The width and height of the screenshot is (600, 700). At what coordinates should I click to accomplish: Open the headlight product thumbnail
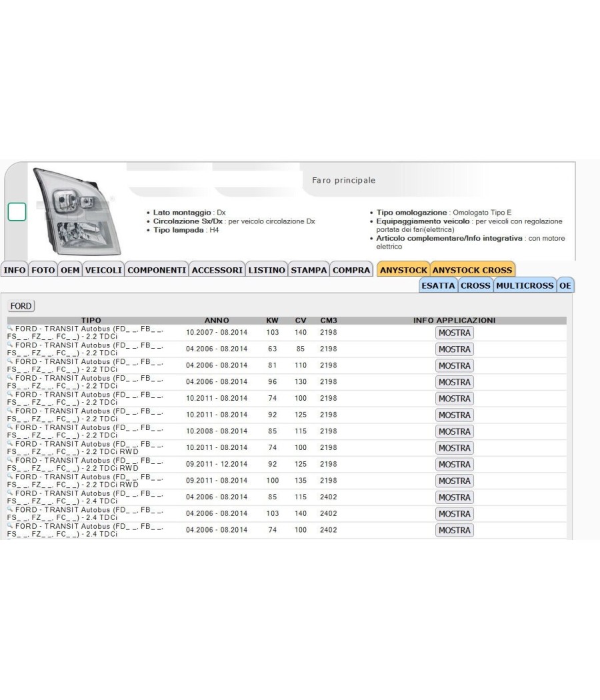click(77, 211)
